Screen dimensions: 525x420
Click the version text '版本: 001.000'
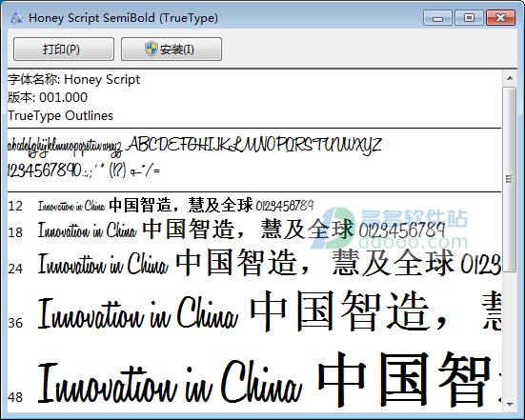coord(48,98)
